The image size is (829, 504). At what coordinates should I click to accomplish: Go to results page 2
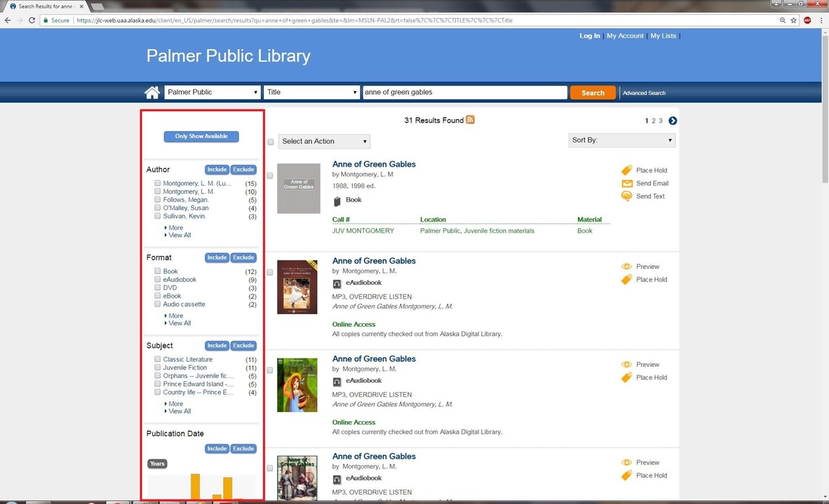[x=653, y=121]
